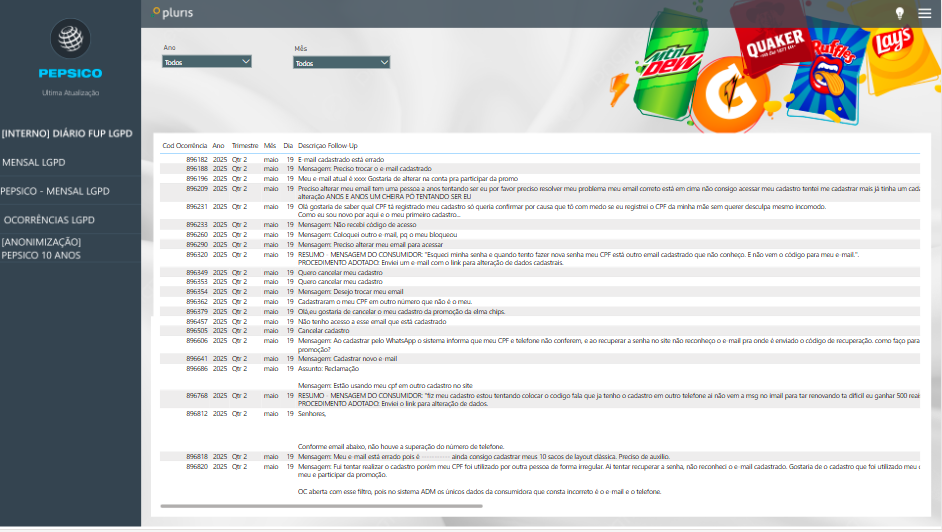Select occurrence code 896349
942x532 pixels.
[x=196, y=273]
